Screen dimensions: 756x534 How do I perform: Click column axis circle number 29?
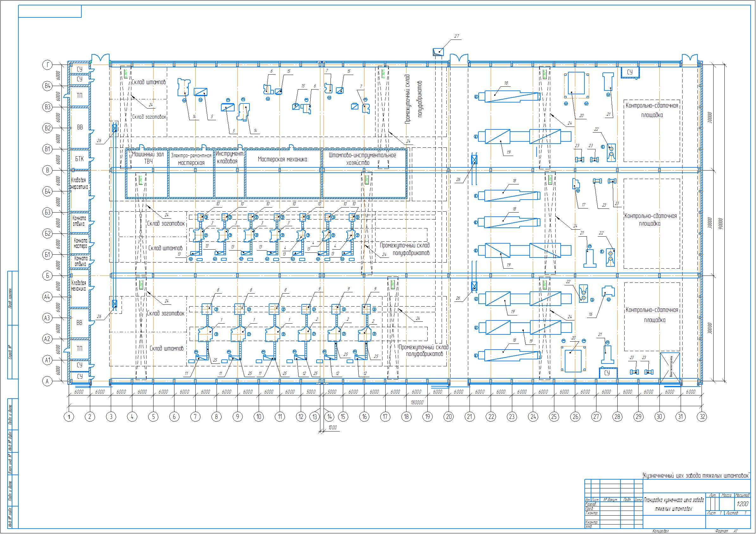(639, 417)
